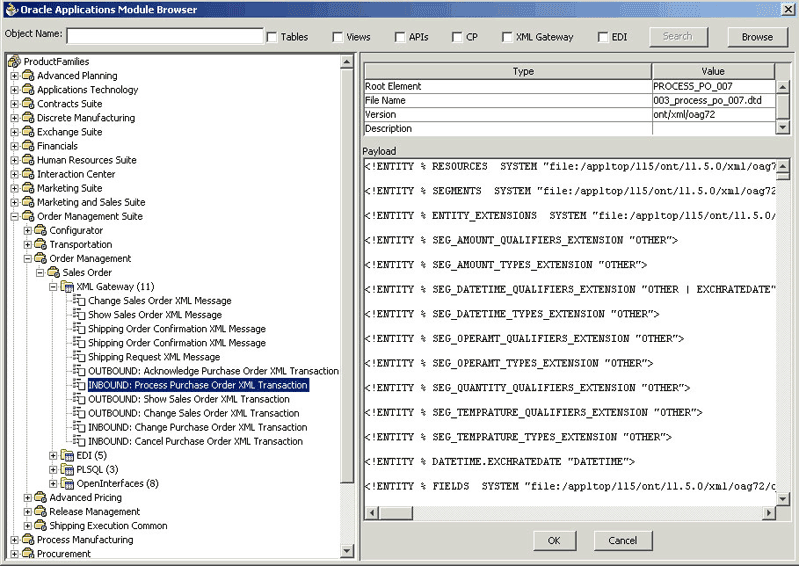Click the Order Management Suite folder icon
This screenshot has height=566, width=799.
(x=28, y=217)
